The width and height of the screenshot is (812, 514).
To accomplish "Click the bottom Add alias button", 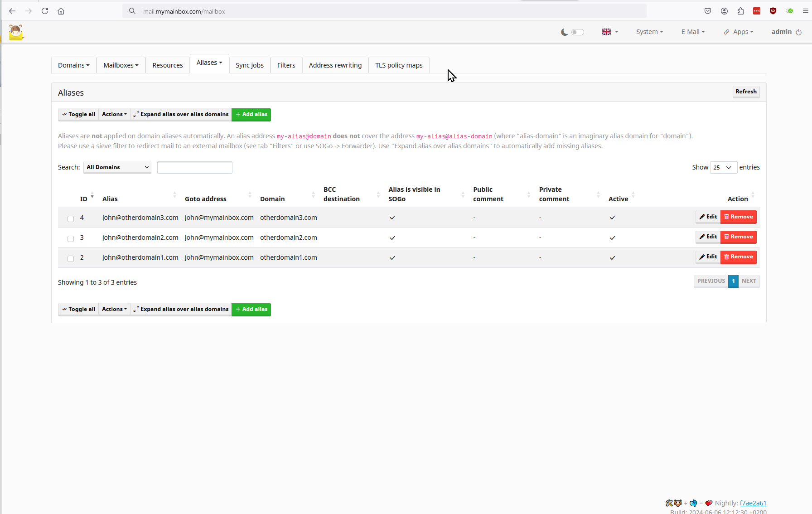I will pos(251,309).
